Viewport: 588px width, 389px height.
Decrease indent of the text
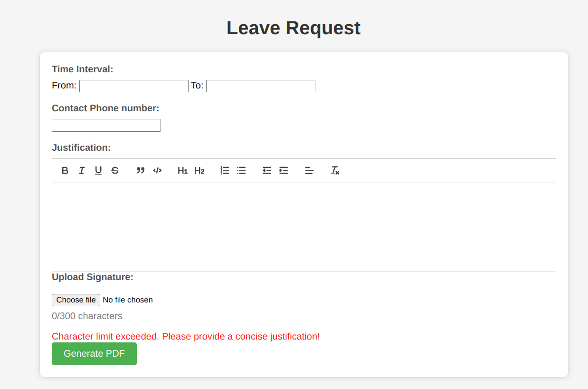click(x=267, y=170)
